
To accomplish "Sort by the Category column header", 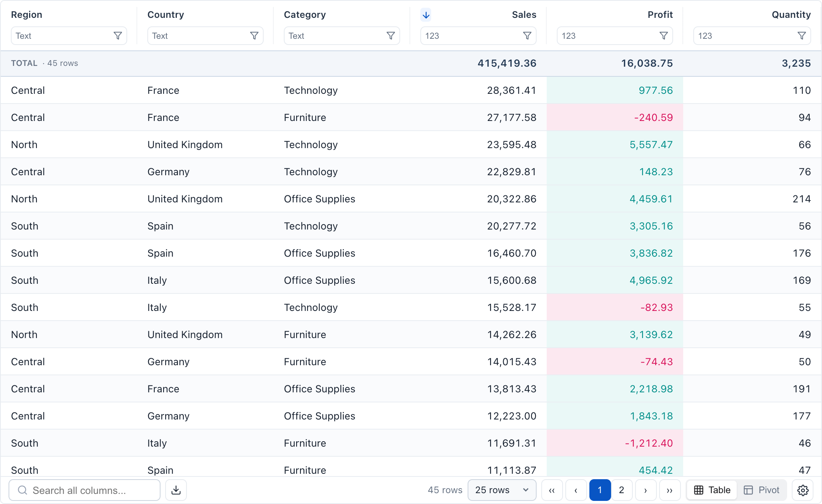I will (305, 15).
